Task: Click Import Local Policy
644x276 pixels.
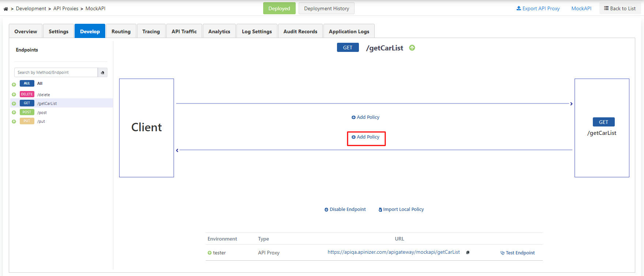Action: (x=401, y=209)
